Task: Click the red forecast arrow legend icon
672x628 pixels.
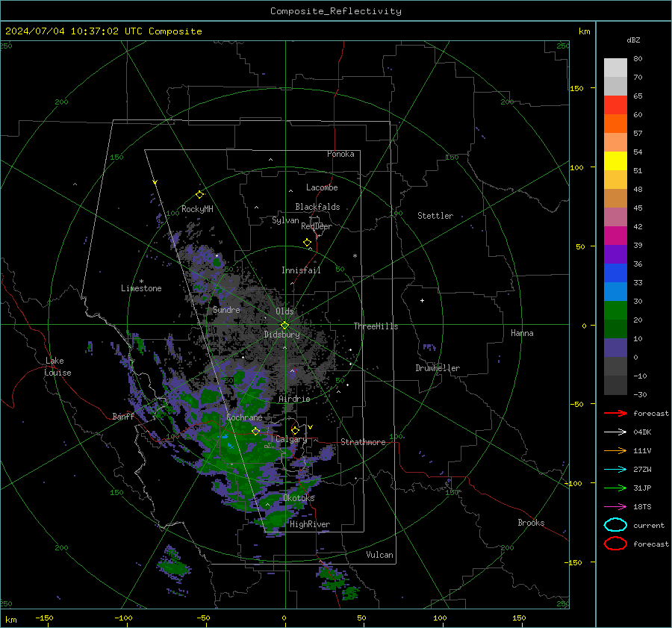Action: 615,413
